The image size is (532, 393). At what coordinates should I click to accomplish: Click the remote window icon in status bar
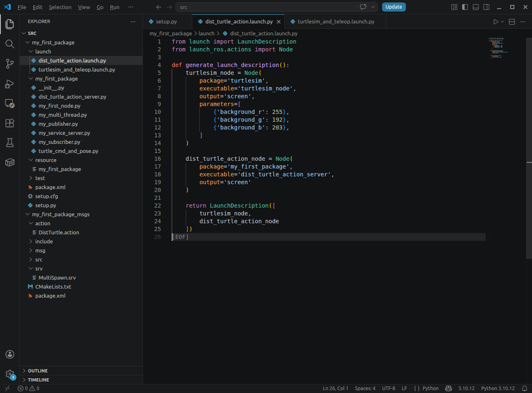(x=7, y=388)
